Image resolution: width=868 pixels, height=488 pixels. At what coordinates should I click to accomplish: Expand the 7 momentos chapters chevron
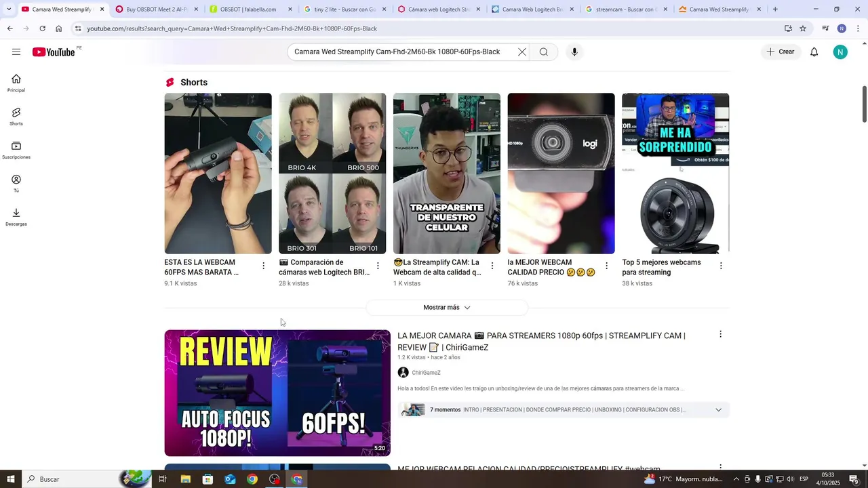(718, 410)
